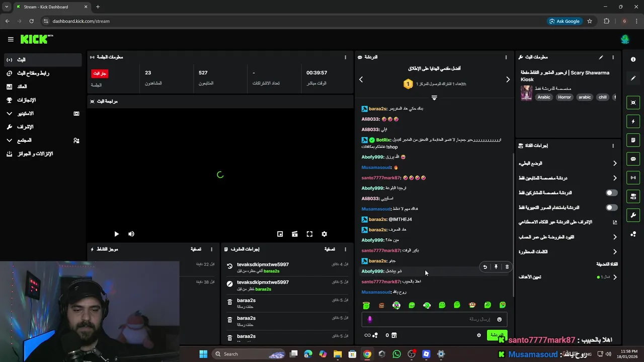Click the wrench icon in right rail
Screen dimensions: 644x362
pos(633,215)
